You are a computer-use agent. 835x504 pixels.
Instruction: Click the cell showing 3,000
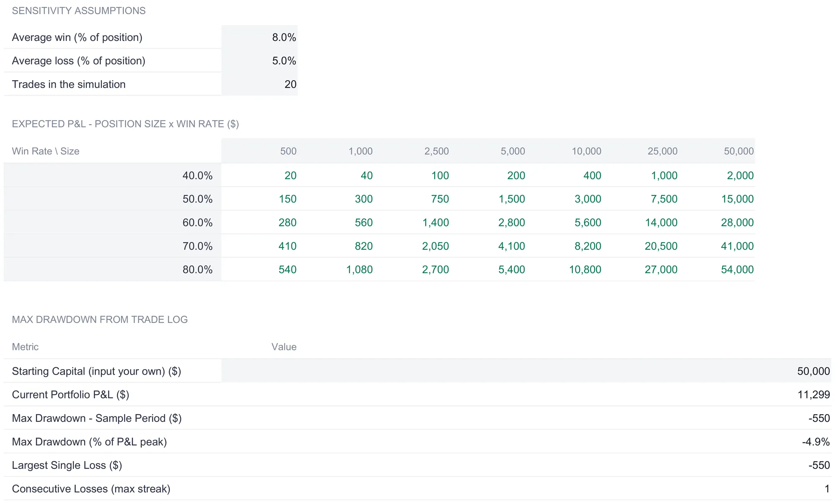(588, 199)
